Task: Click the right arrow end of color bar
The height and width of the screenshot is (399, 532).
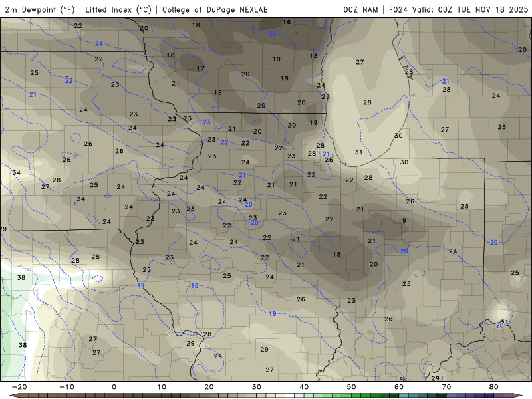Action: (519, 396)
